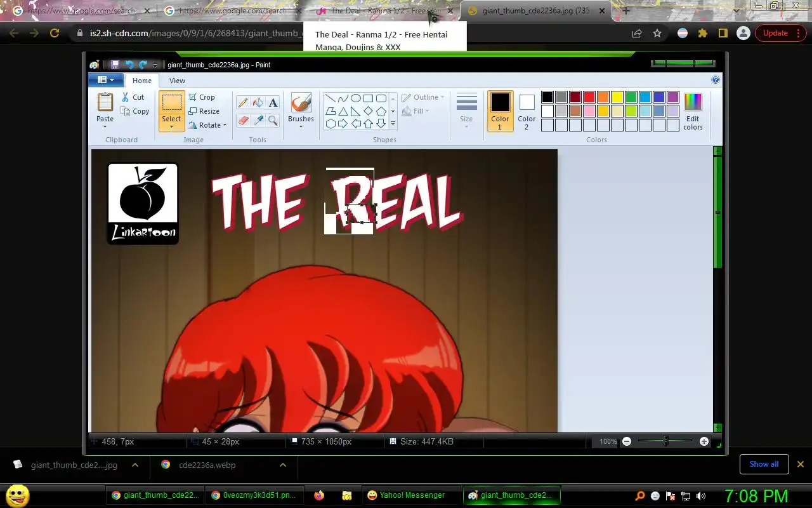Click Show all downloads button

tap(764, 464)
